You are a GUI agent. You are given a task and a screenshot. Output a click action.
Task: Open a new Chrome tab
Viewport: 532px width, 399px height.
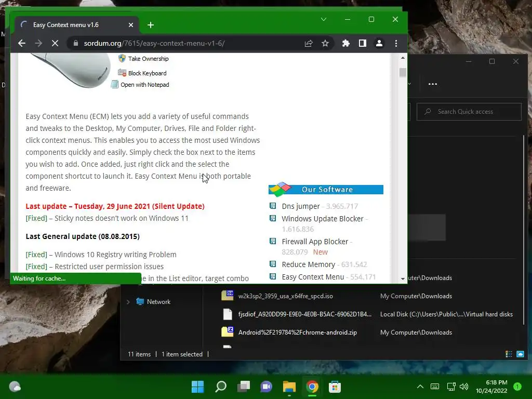click(x=151, y=25)
